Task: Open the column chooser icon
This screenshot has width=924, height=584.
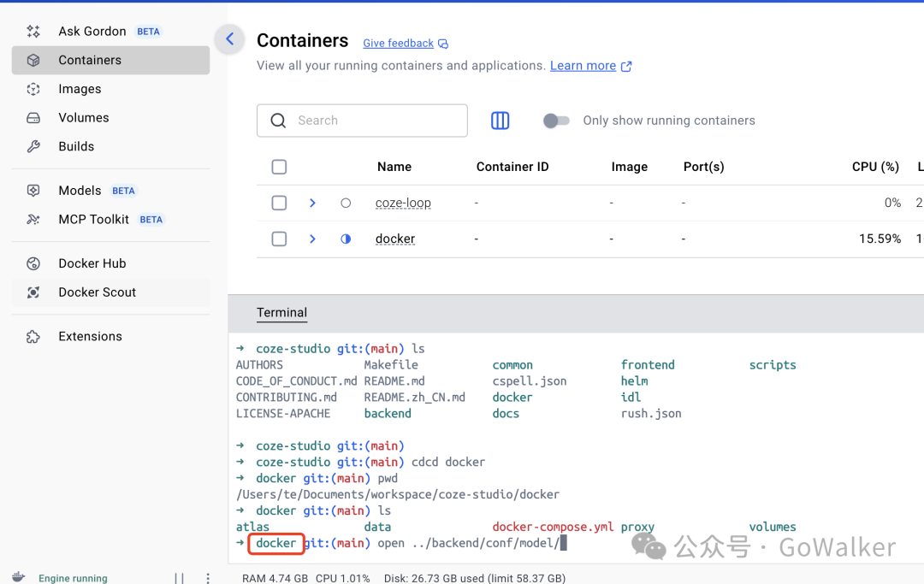Action: (x=500, y=121)
